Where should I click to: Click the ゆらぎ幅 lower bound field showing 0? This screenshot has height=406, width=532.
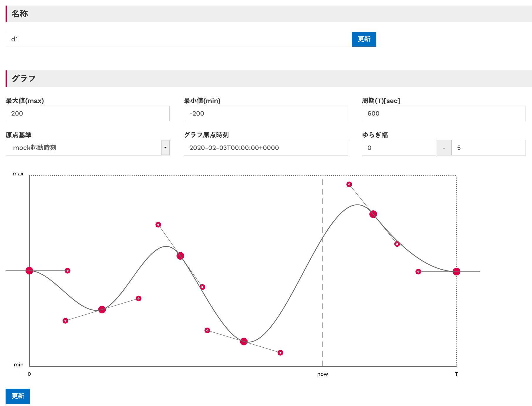tap(399, 148)
